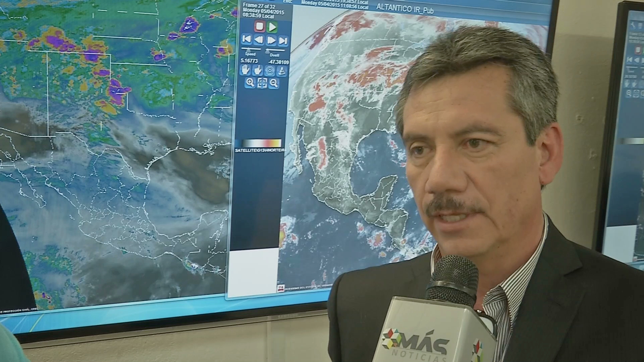This screenshot has width=644, height=362.
Task: Select the pointing-hand tool
Action: (257, 70)
